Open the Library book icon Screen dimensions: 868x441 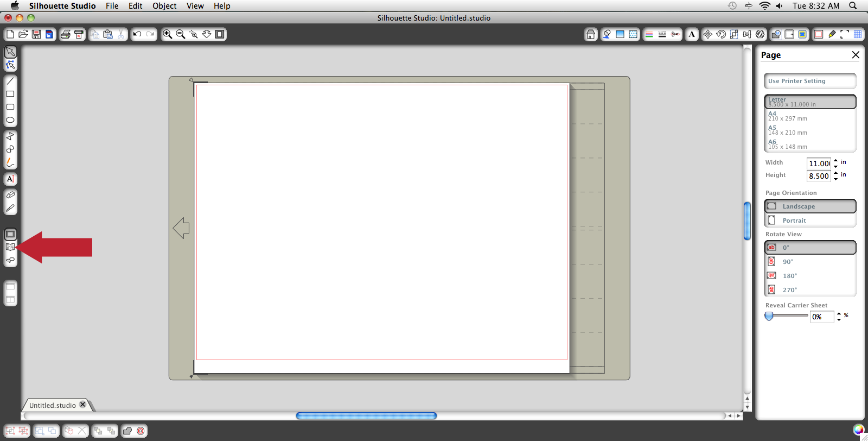[10, 247]
